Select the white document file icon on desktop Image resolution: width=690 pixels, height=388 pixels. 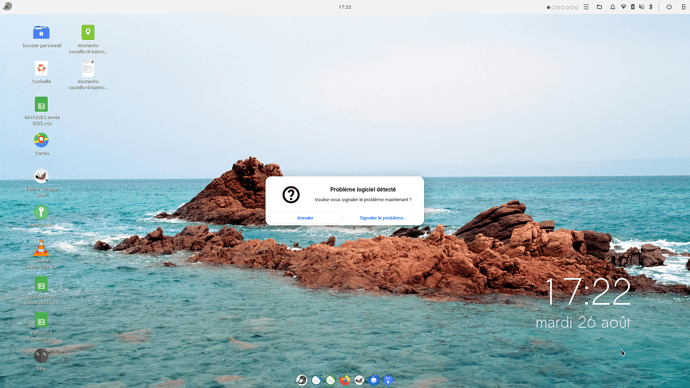(x=88, y=69)
